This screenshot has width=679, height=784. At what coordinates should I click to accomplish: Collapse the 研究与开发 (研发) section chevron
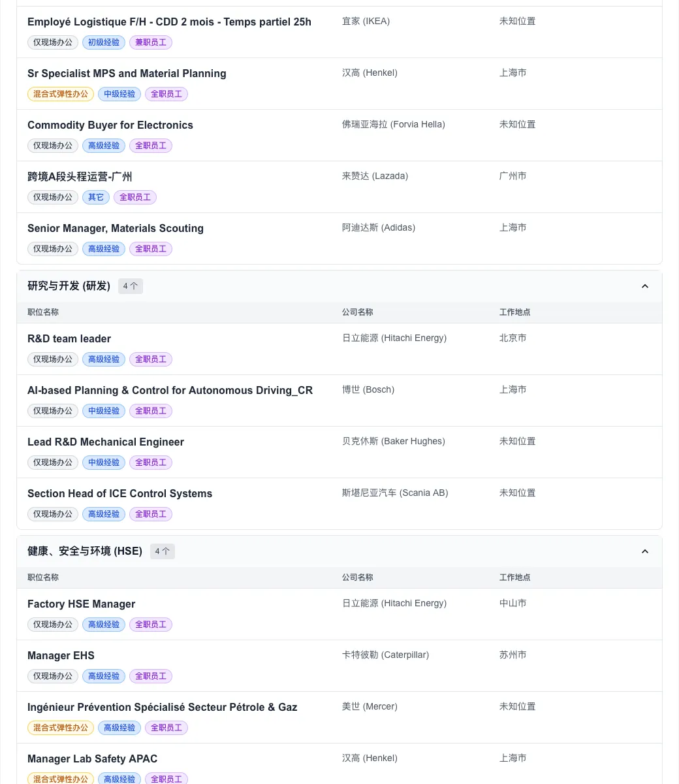[645, 286]
